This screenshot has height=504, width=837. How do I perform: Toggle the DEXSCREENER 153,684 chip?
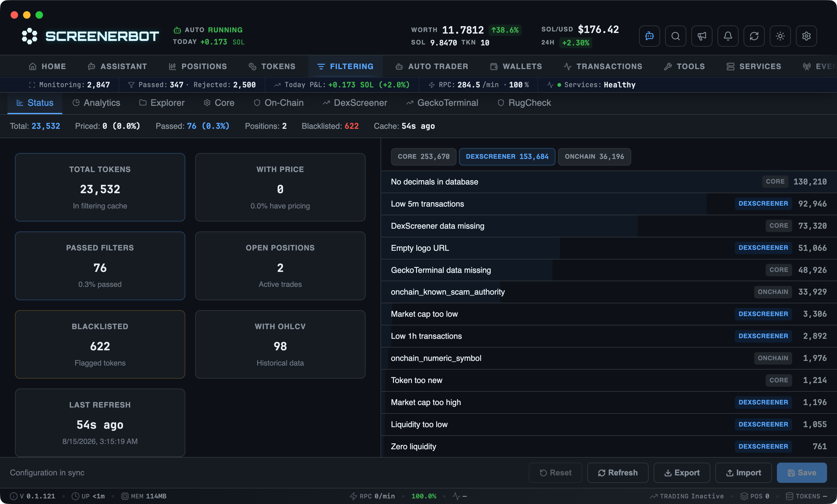point(507,156)
